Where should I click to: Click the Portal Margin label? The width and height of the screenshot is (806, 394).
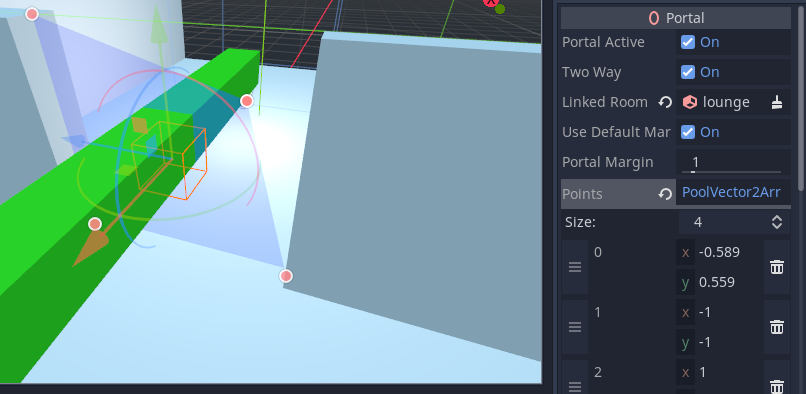608,163
